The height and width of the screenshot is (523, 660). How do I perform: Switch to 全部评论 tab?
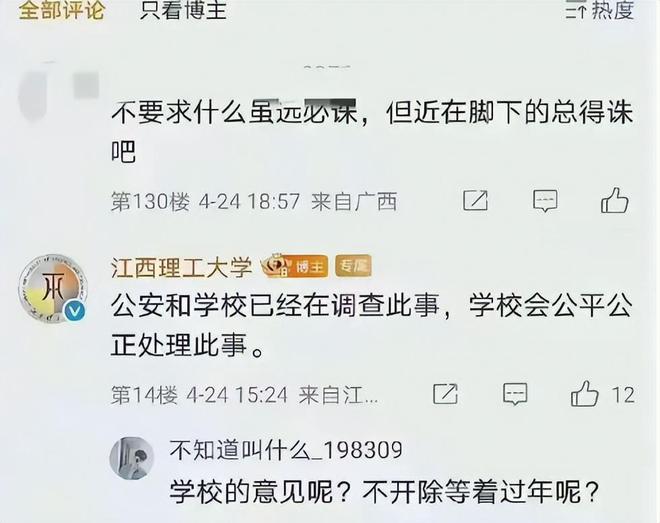61,10
